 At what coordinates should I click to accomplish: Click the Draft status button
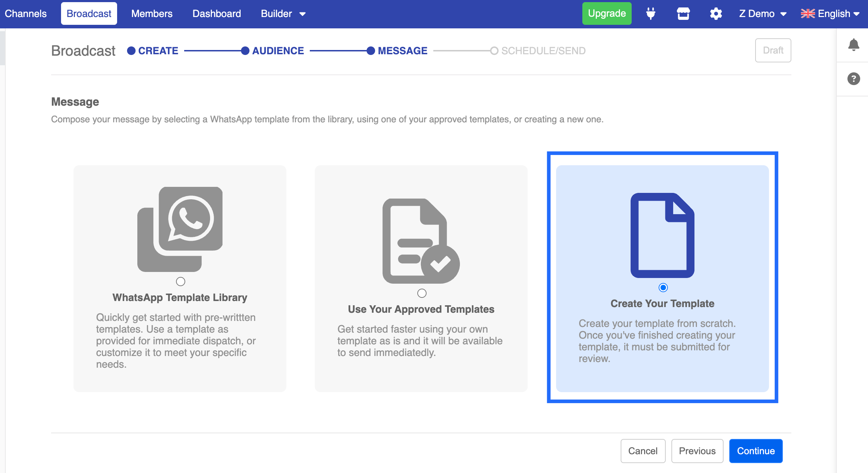point(773,50)
